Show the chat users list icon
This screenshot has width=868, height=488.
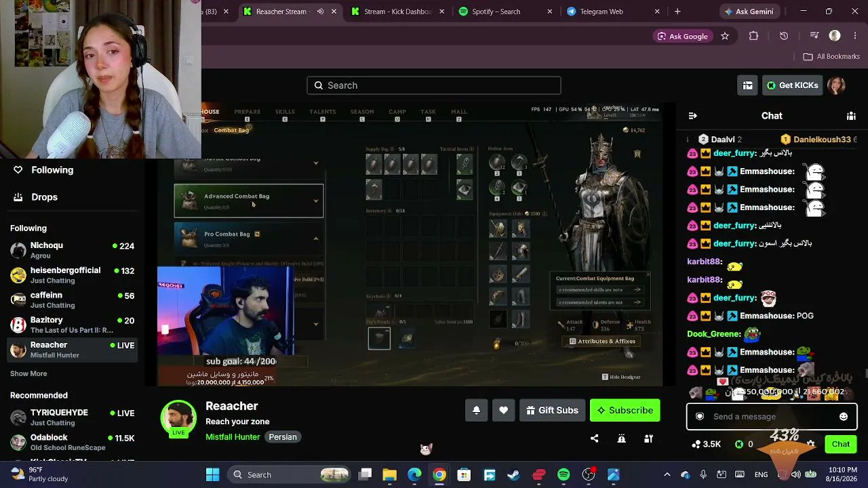(x=851, y=116)
